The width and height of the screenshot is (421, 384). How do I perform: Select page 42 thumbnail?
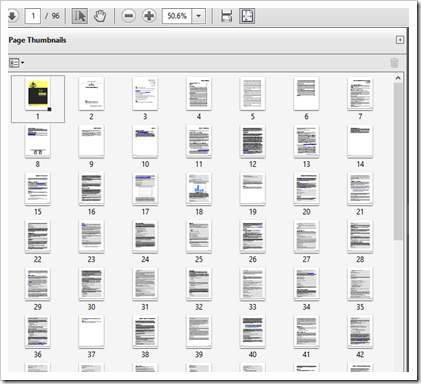pos(360,332)
